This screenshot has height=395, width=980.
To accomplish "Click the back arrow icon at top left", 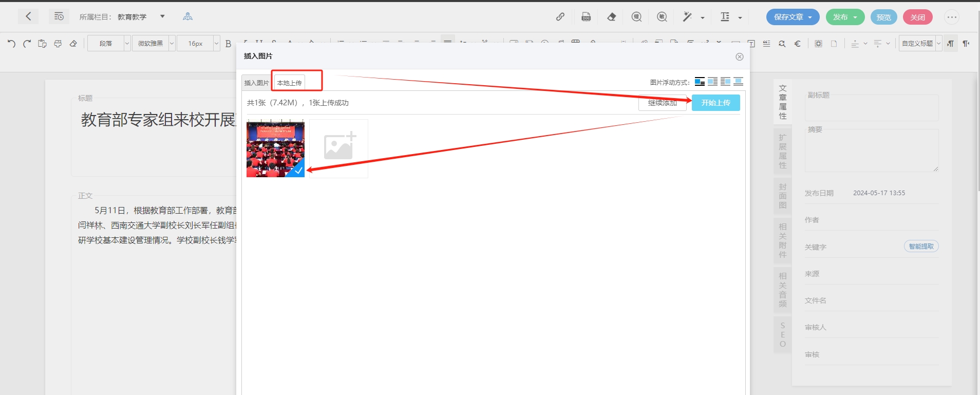I will click(x=28, y=16).
